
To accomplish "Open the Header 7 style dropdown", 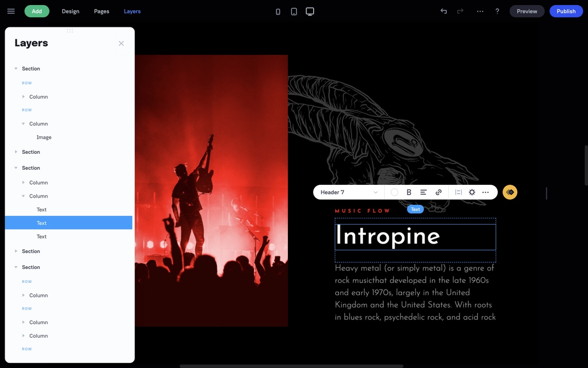I will [x=349, y=193].
